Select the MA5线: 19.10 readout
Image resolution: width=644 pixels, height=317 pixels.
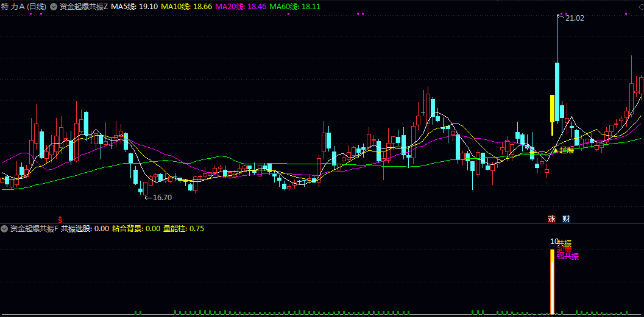(135, 7)
